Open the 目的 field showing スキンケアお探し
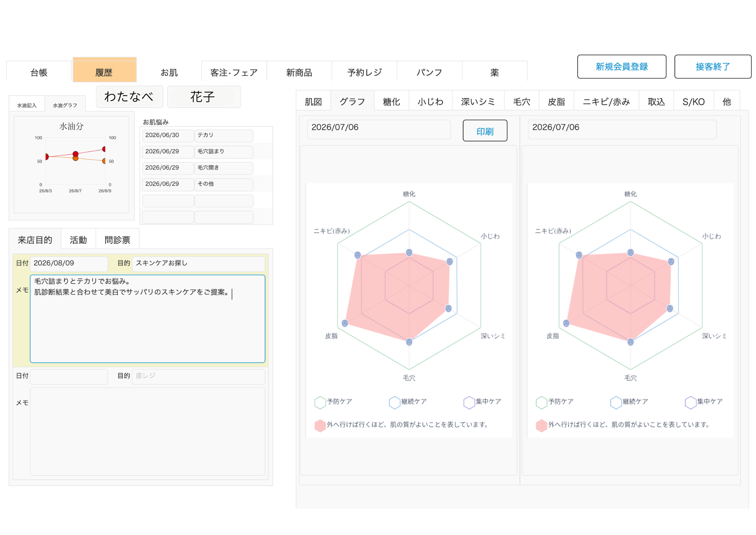The width and height of the screenshot is (756, 535). point(198,263)
